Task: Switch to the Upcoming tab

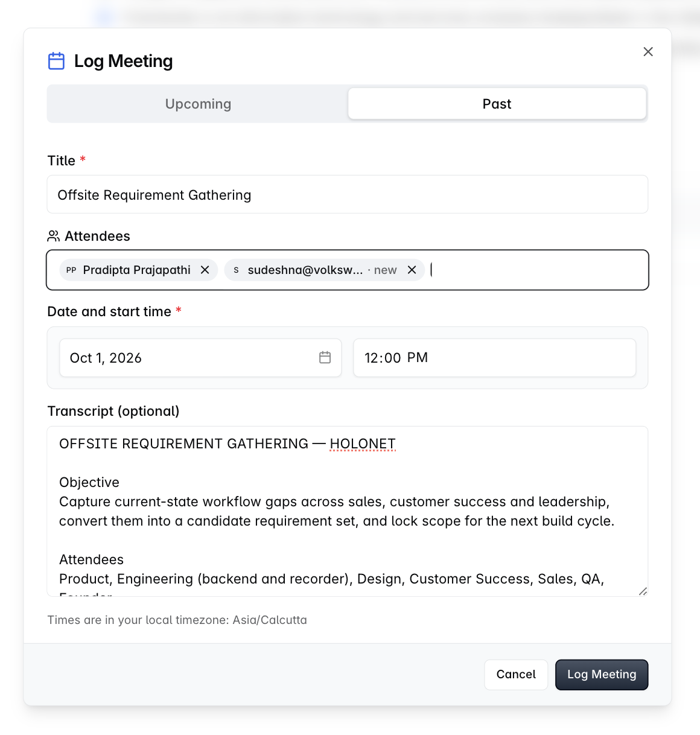Action: coord(198,104)
